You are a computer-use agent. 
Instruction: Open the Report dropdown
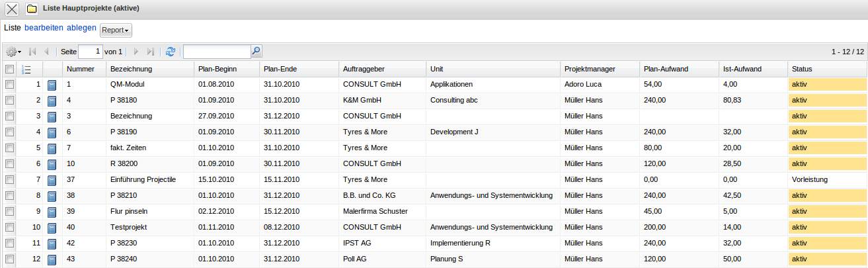(116, 30)
